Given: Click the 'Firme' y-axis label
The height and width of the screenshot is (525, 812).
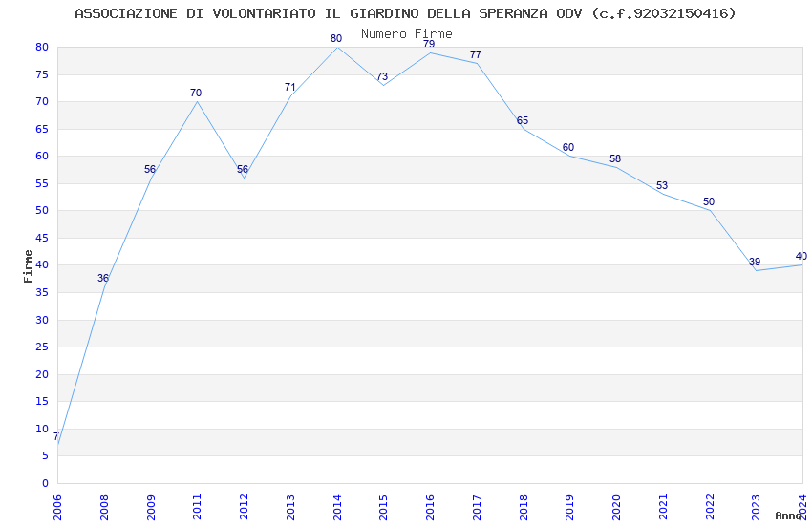Looking at the screenshot, I should (28, 266).
